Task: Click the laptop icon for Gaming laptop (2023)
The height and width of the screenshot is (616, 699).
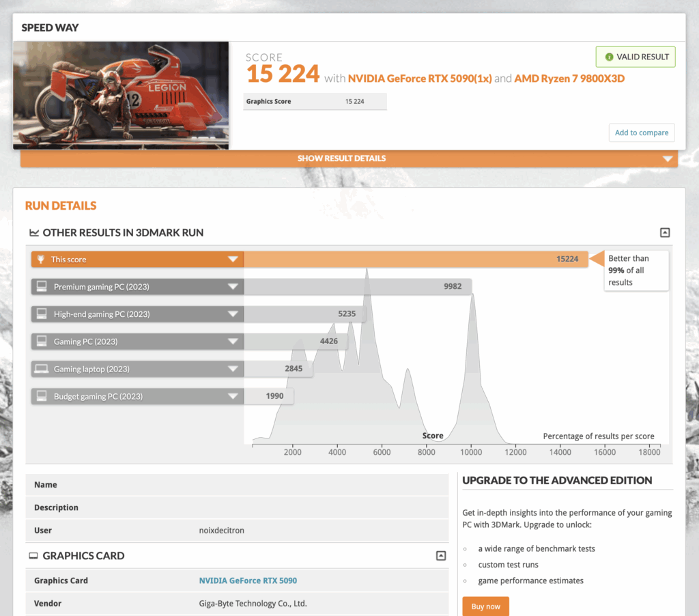Action: coord(41,369)
